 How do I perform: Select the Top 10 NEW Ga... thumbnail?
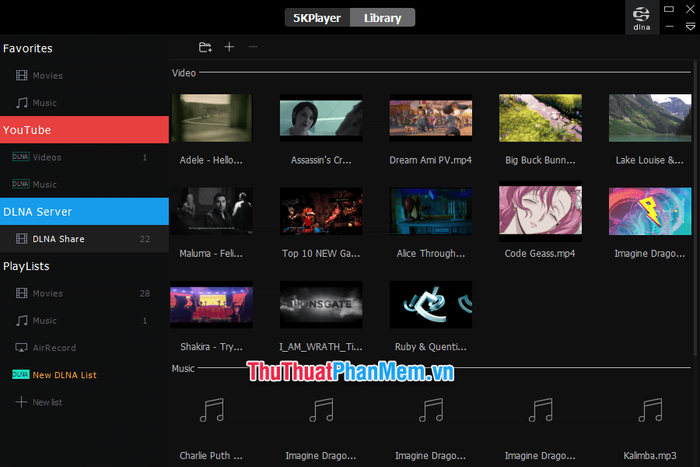pos(321,211)
